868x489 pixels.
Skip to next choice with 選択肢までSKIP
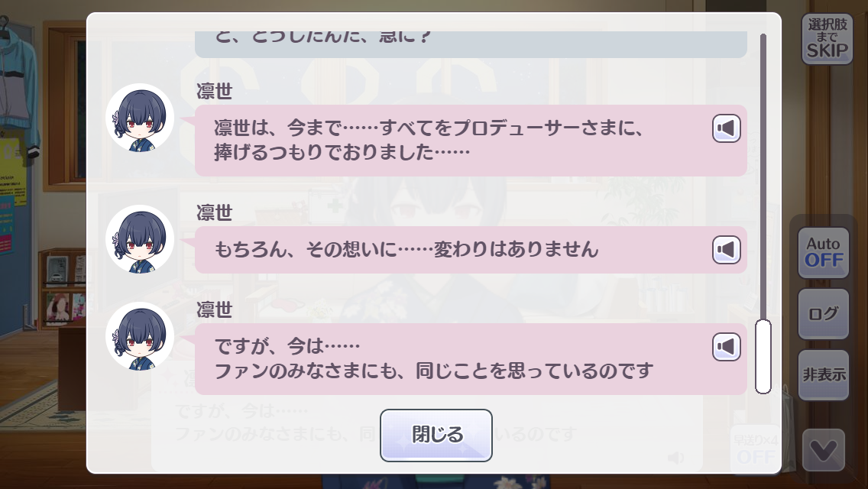[x=827, y=39]
